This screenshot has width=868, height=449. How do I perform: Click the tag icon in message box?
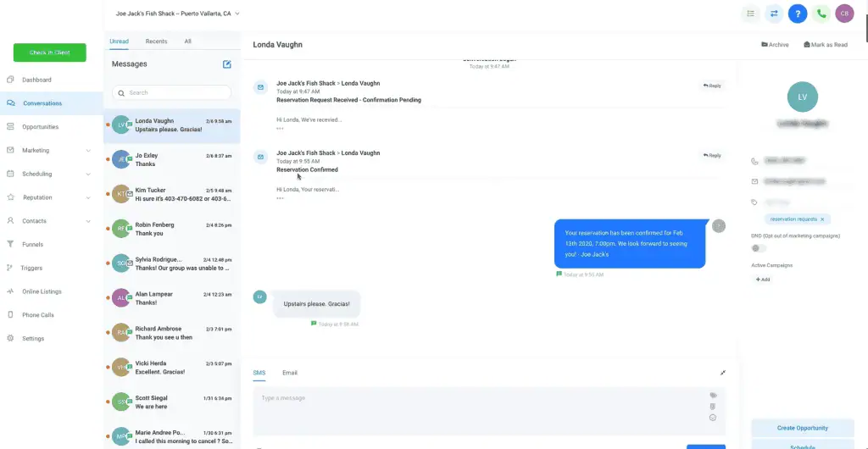point(713,396)
